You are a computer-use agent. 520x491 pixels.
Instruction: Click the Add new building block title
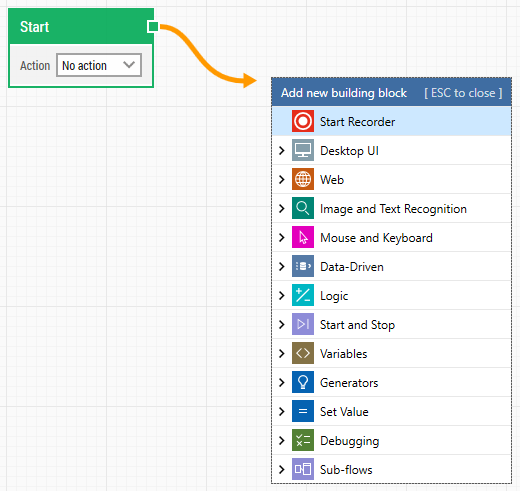(x=344, y=93)
